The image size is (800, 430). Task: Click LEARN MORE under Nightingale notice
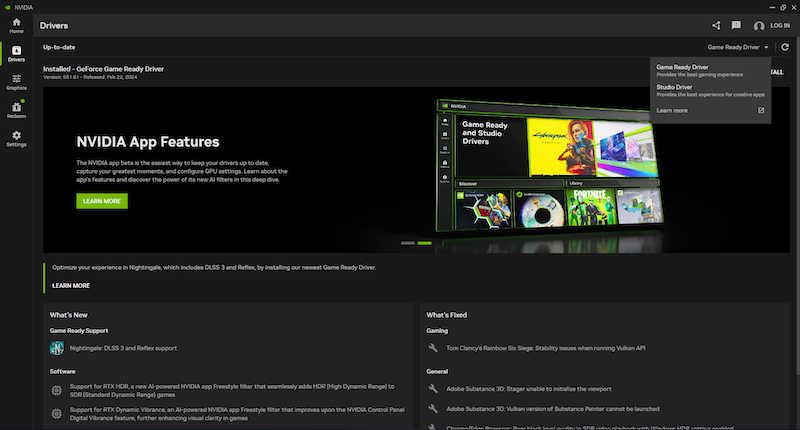tap(71, 286)
